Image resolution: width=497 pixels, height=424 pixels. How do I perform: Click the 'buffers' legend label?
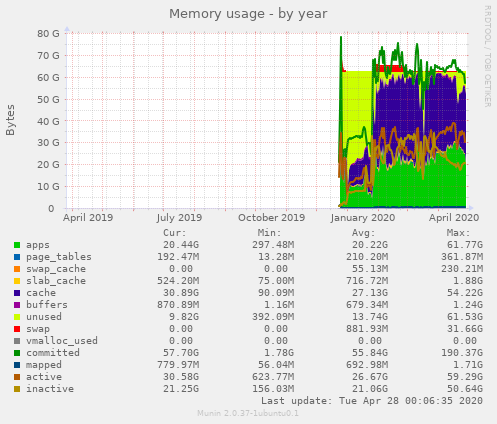(47, 305)
